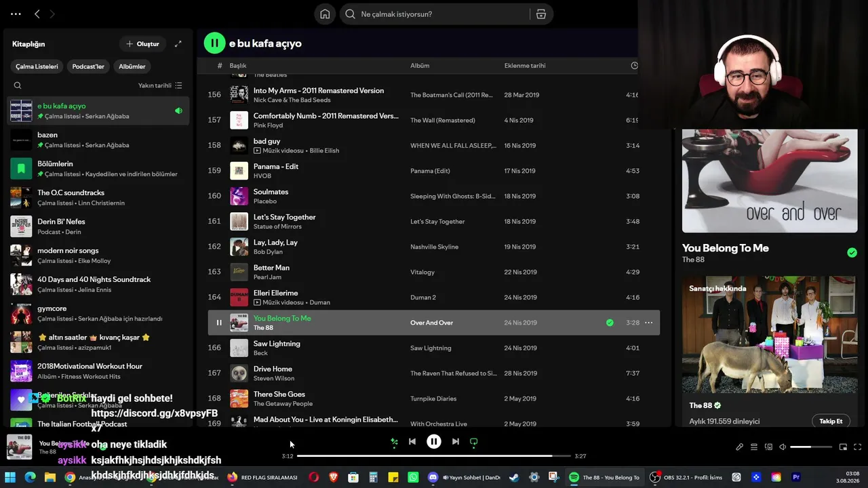Pause the playing row You Belong To Me
868x488 pixels.
(x=218, y=323)
